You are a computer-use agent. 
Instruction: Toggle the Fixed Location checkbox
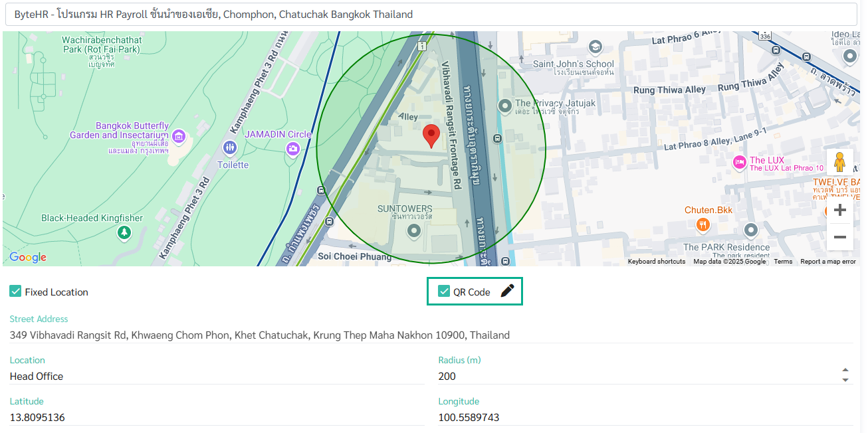15,292
